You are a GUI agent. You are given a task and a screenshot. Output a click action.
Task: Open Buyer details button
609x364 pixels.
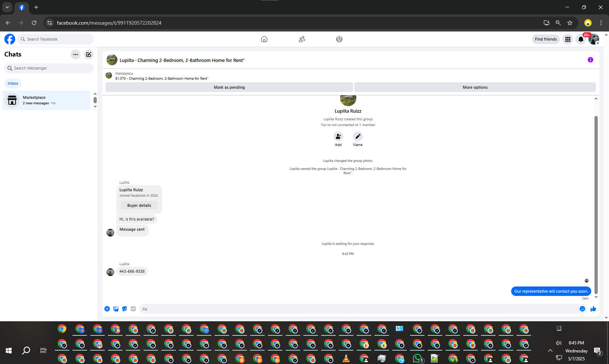[139, 205]
